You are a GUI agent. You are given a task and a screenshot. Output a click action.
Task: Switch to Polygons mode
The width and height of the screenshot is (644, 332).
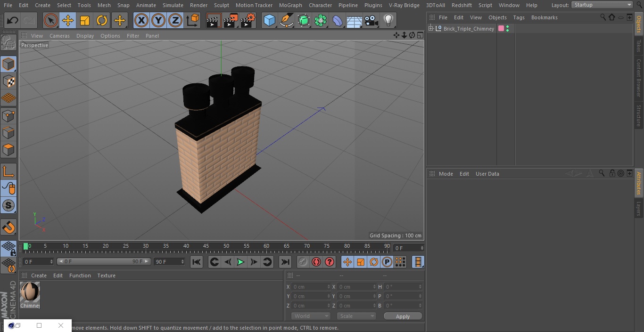pyautogui.click(x=8, y=150)
